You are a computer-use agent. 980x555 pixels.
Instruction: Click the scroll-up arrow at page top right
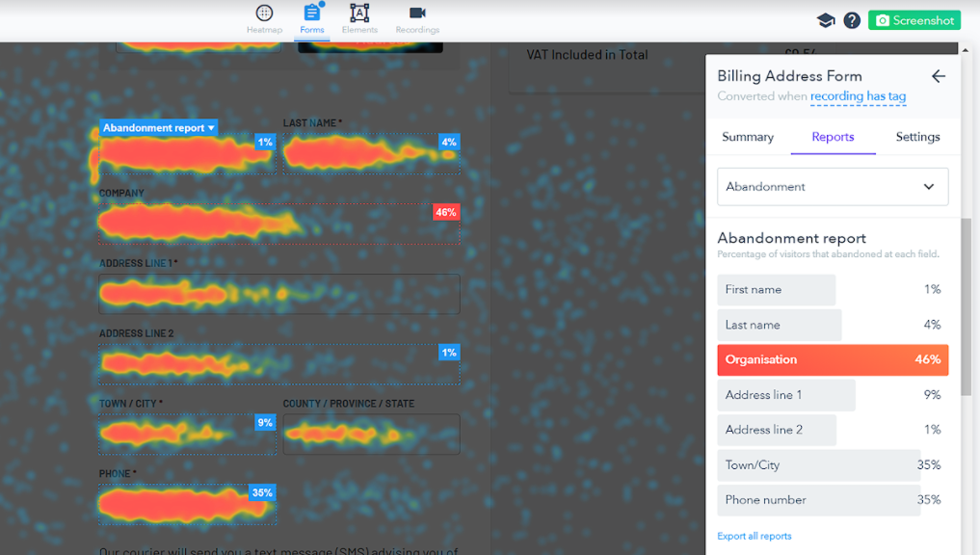(966, 49)
